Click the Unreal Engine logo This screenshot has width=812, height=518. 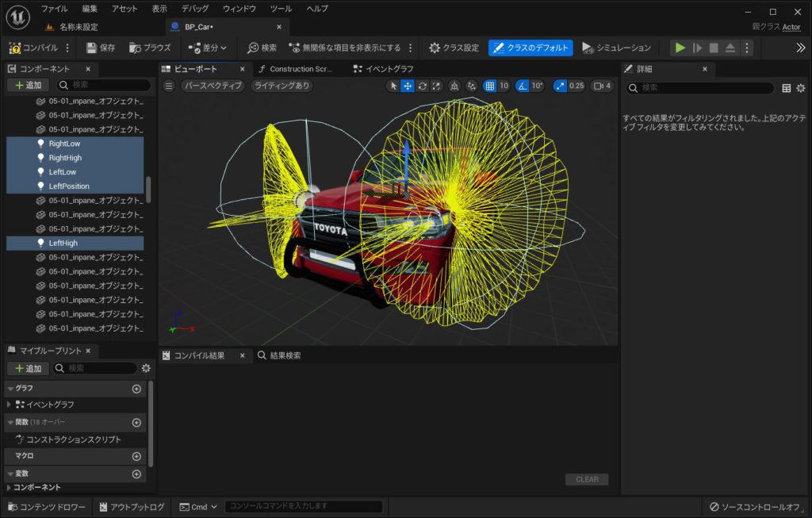click(18, 17)
